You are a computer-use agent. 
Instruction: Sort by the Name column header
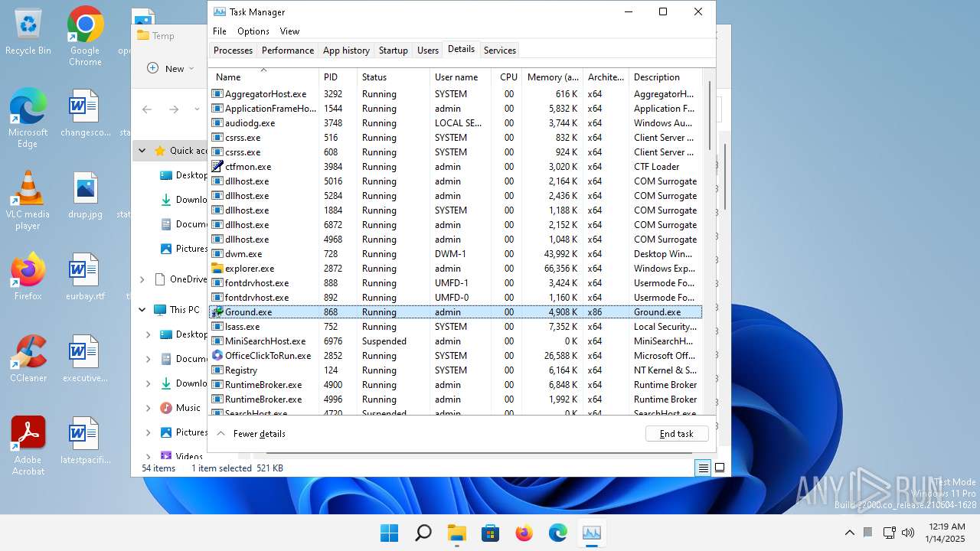[x=264, y=77]
